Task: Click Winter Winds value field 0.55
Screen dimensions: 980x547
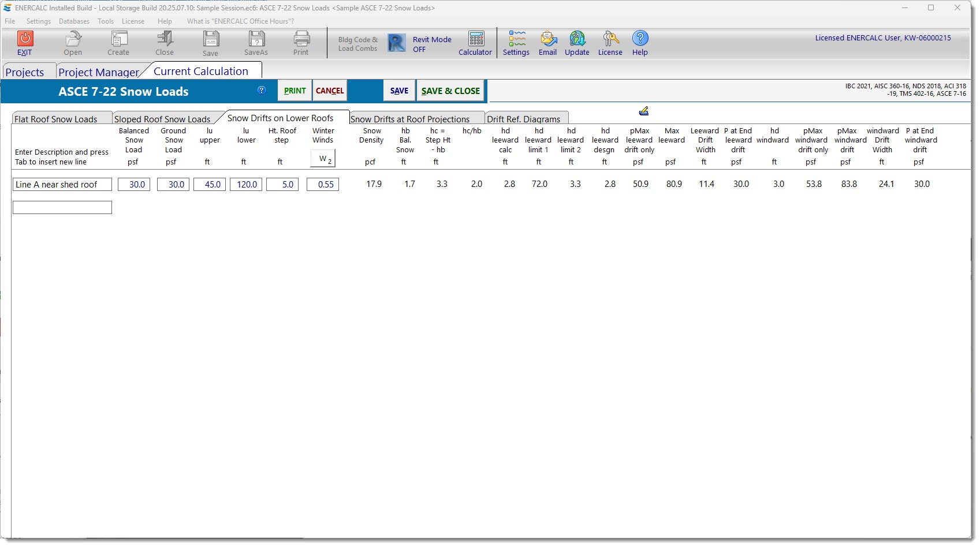Action: pyautogui.click(x=323, y=185)
